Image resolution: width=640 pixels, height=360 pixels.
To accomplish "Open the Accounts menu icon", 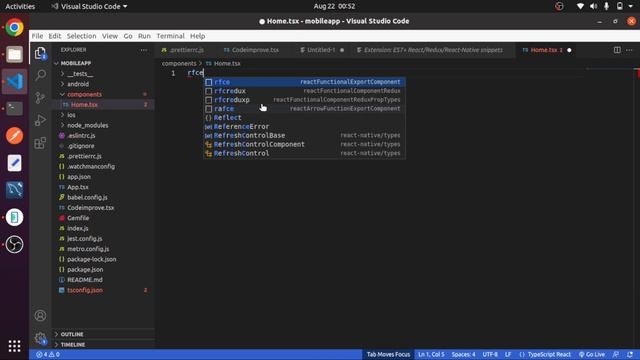I will [x=40, y=316].
